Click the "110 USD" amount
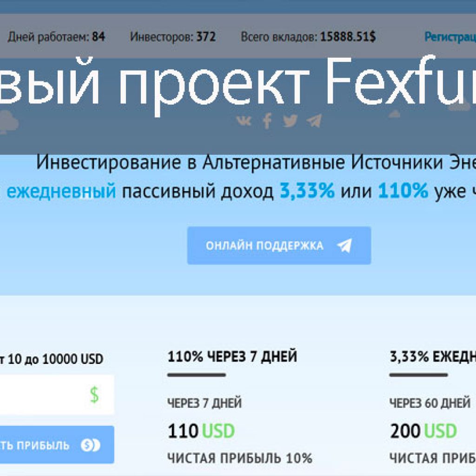 point(201,431)
